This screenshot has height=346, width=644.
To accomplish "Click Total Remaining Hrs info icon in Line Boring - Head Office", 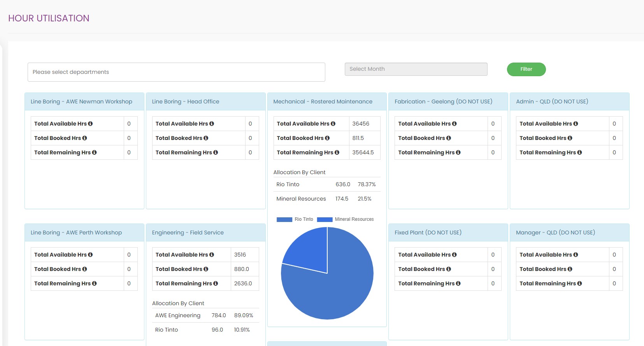I will click(216, 152).
